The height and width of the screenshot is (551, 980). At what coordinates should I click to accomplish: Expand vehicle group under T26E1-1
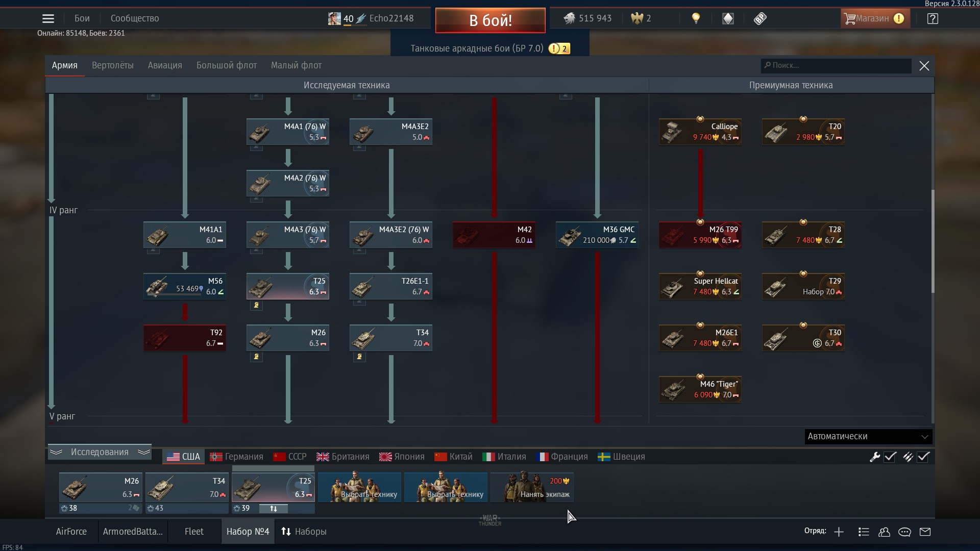click(x=359, y=303)
